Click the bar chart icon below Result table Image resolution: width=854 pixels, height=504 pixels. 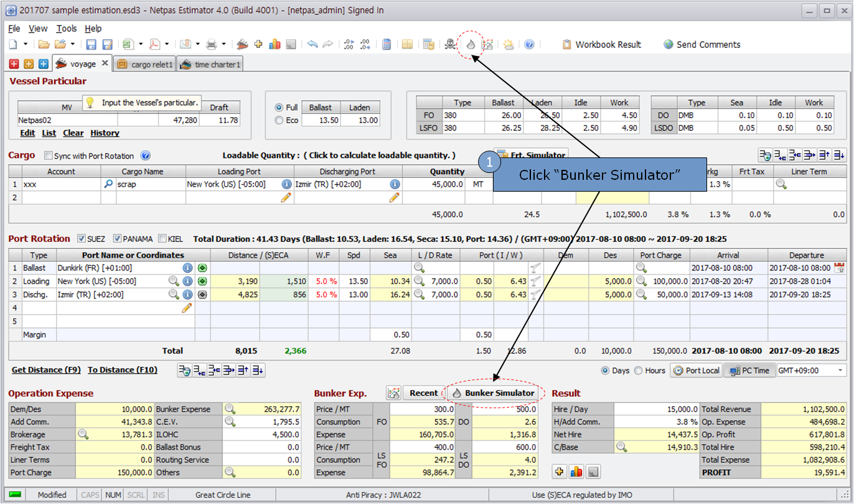click(576, 472)
